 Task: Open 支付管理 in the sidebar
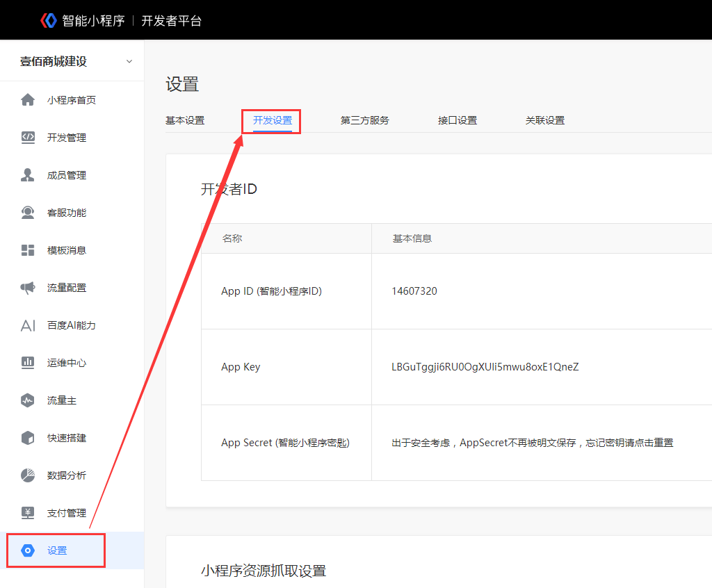(67, 513)
